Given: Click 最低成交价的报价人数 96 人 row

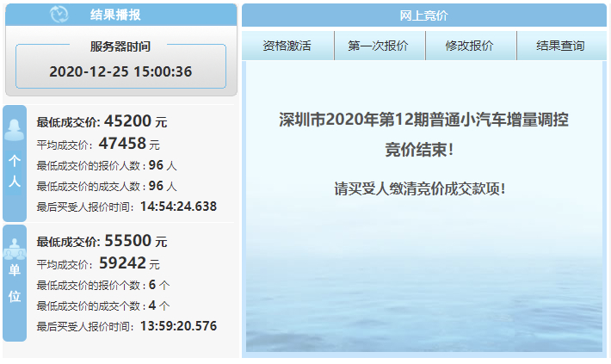Looking at the screenshot, I should coord(107,165).
